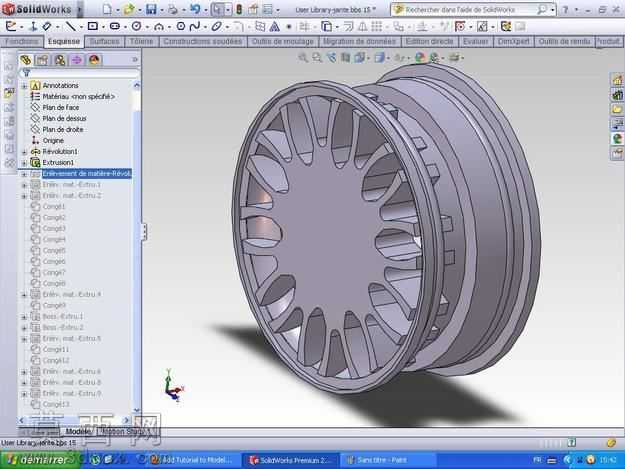Click the démarrer Start button
The image size is (625, 469).
point(40,460)
